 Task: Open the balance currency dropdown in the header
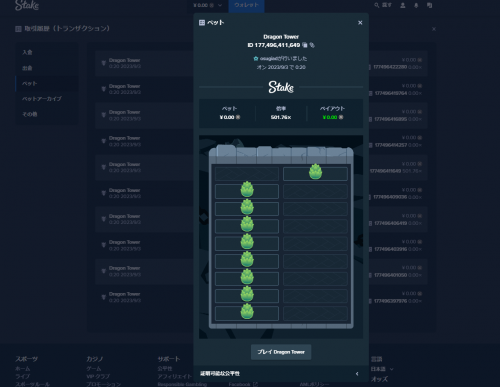tap(207, 5)
